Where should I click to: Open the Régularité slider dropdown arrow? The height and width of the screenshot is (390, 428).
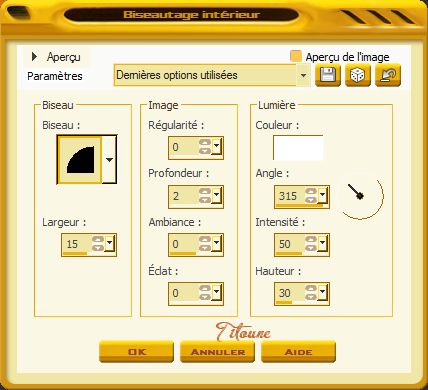[x=217, y=147]
